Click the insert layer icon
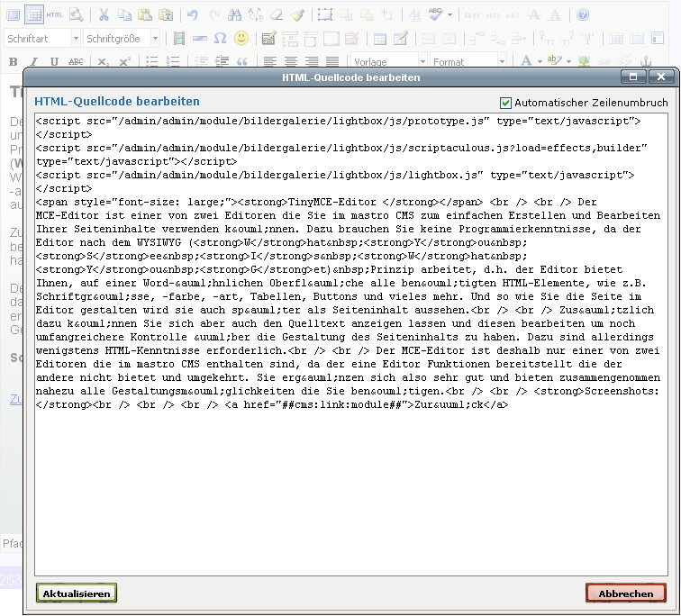The image size is (681, 616). pos(325,15)
